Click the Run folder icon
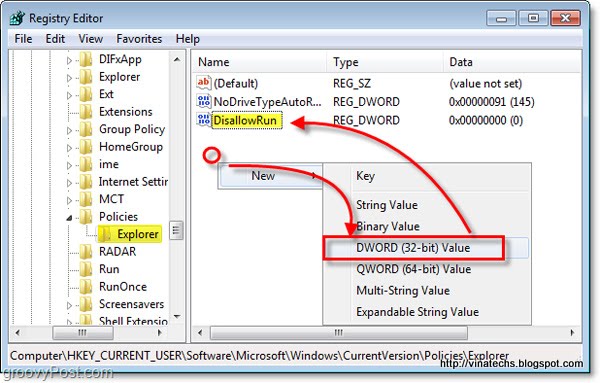 coord(86,269)
